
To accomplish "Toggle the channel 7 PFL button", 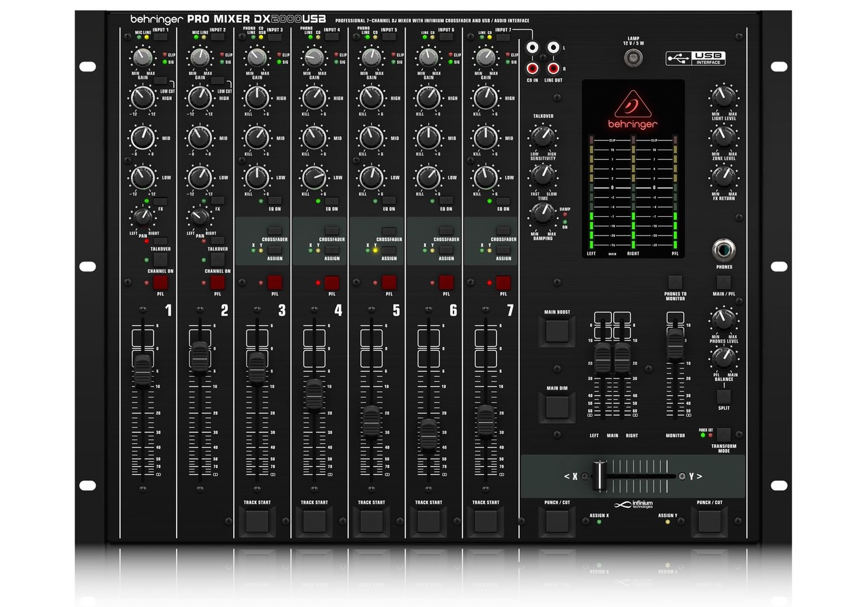I will tap(504, 283).
